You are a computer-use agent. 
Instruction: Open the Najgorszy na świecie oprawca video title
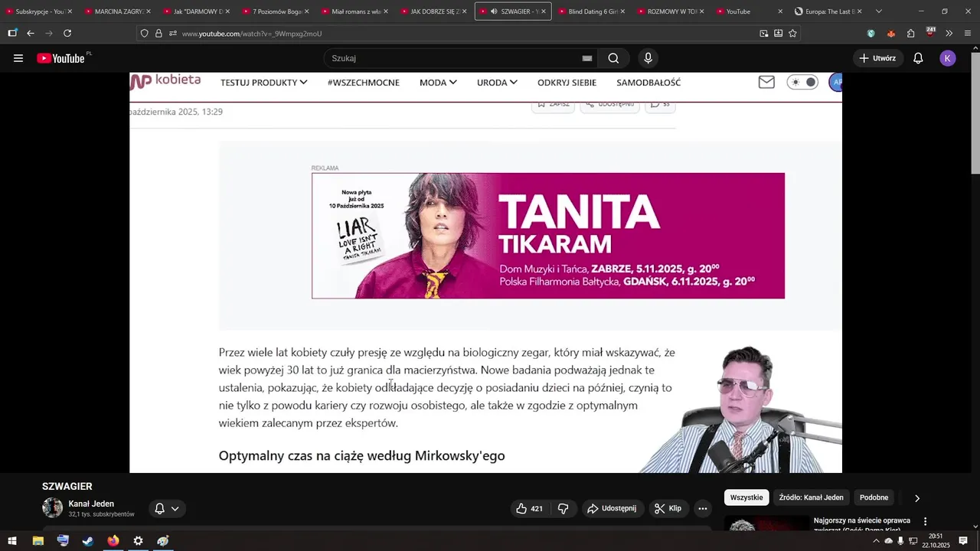861,524
